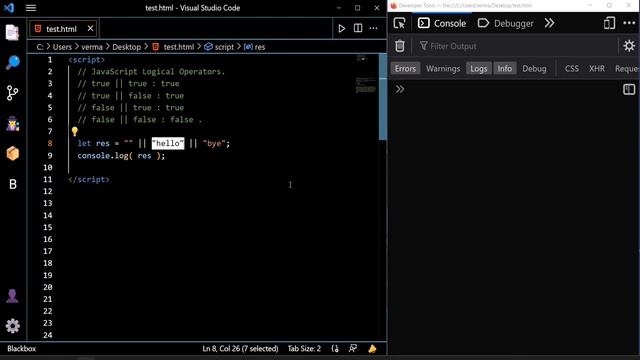The width and height of the screenshot is (640, 360).
Task: Open editor More Actions ellipsis
Action: click(x=373, y=28)
